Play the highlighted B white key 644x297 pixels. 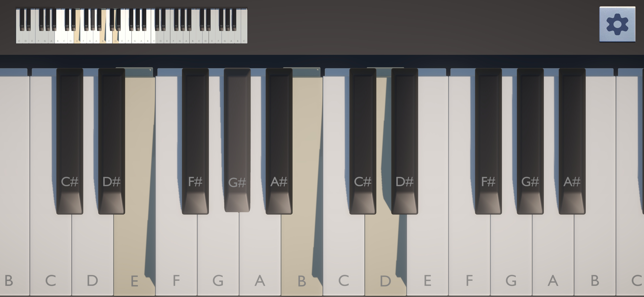302,250
